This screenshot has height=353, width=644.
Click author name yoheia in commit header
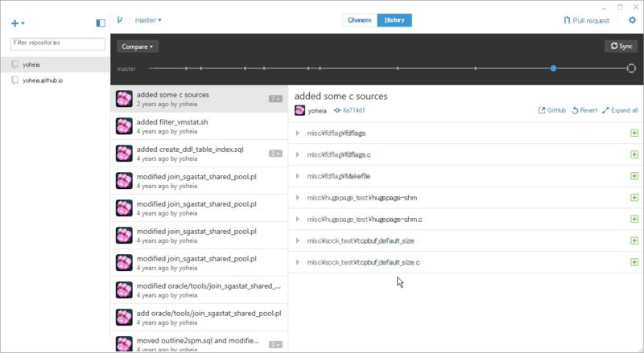317,111
